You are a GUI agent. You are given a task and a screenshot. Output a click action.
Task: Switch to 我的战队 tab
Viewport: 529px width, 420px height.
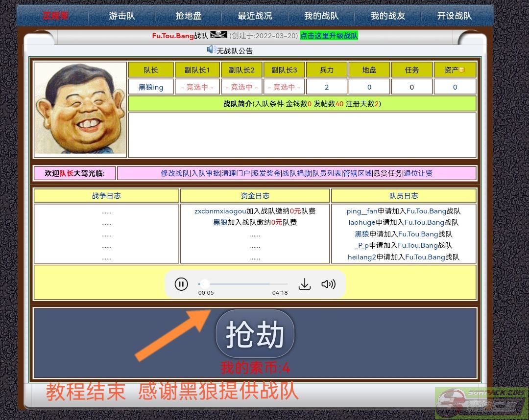(321, 16)
